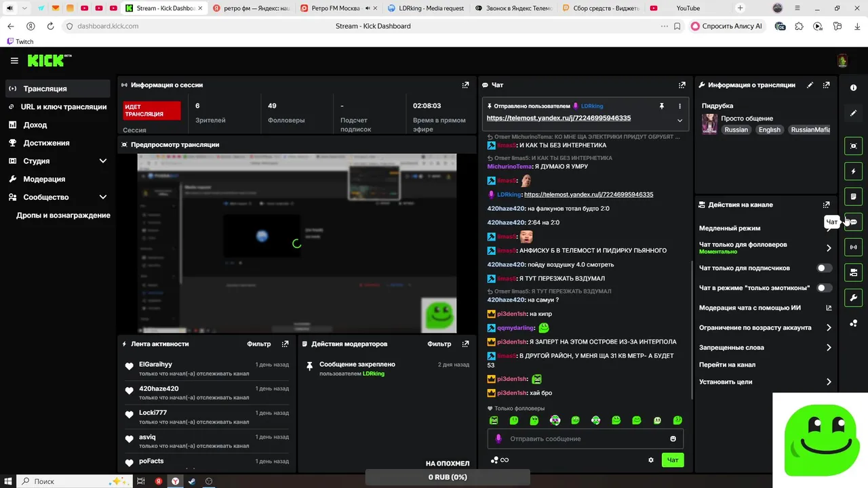Toggle the wrench icon in the right rail
Screen dimensions: 868x488
(853, 298)
